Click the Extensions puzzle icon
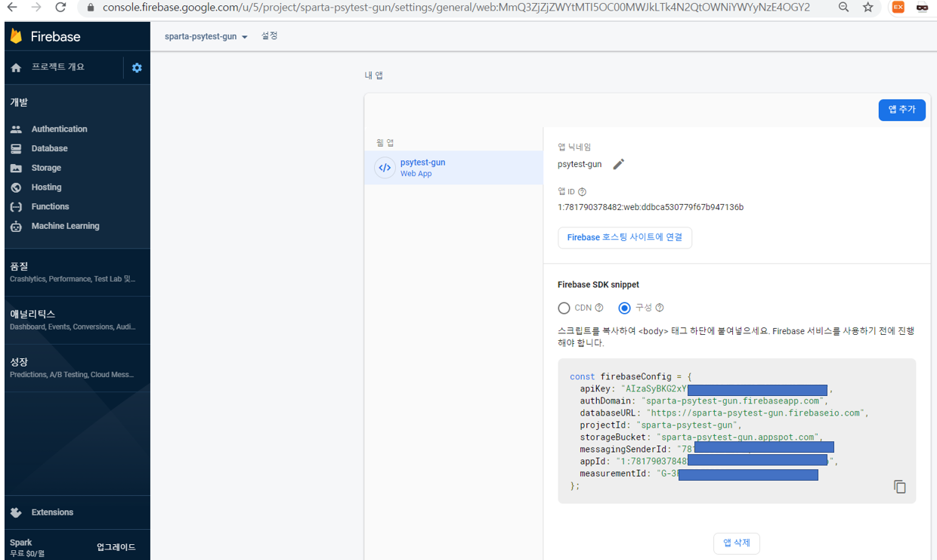 tap(16, 512)
